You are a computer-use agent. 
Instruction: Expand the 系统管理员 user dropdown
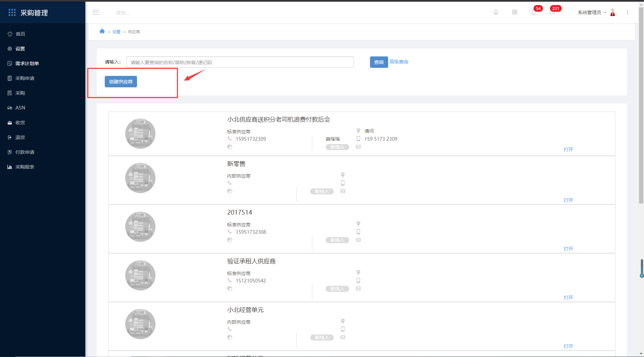coord(592,12)
